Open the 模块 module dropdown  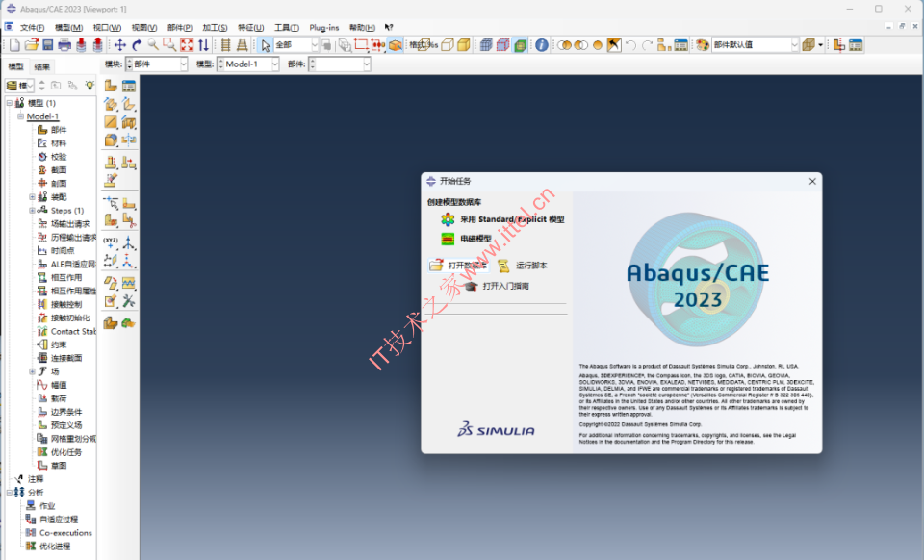[x=157, y=64]
